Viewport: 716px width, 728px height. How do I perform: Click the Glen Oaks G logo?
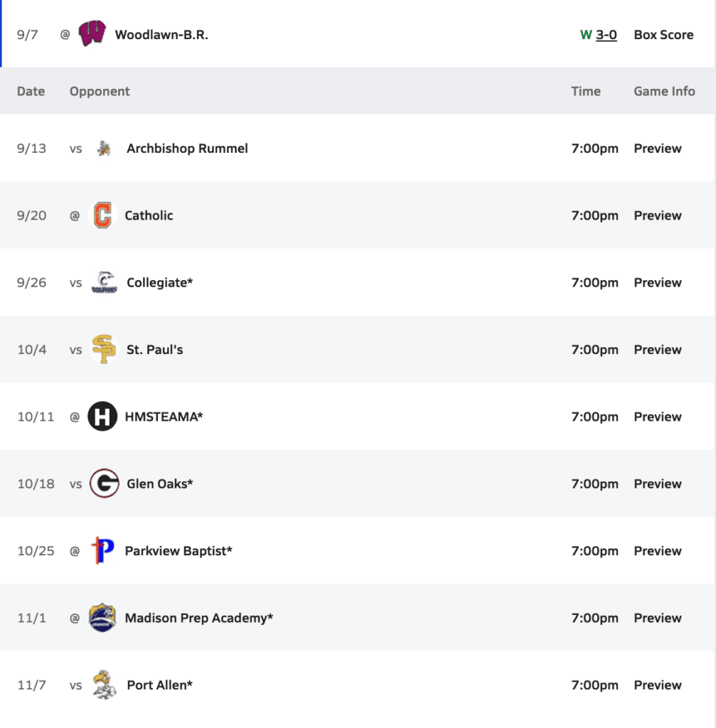[x=104, y=484]
